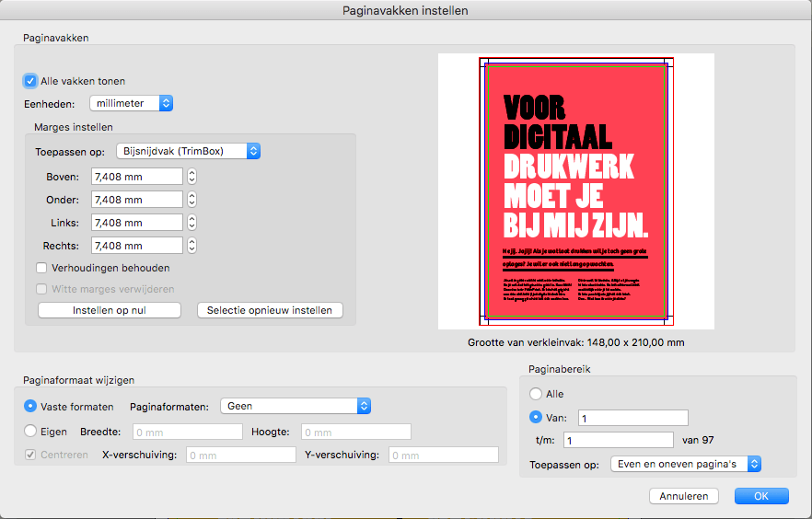Toggle the Witte marges verwijderen checkbox
The width and height of the screenshot is (812, 519).
(x=41, y=289)
